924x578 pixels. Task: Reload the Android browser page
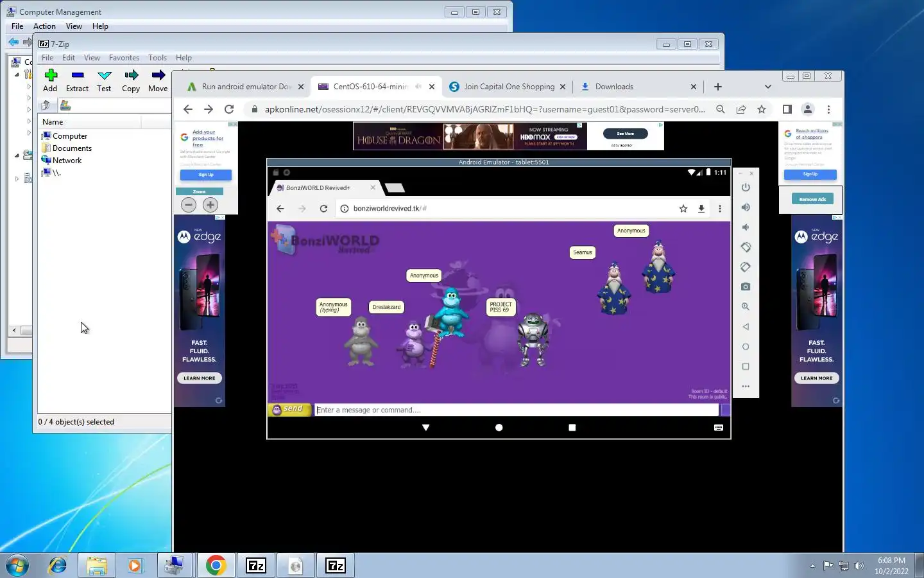click(x=324, y=209)
